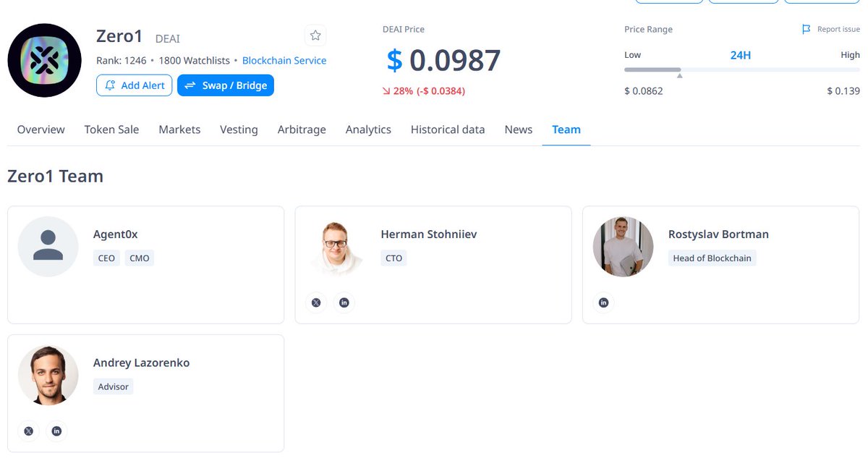Screen dimensions: 868x461
Task: Open Herman Stohniiev's X profile icon
Action: pyautogui.click(x=316, y=303)
